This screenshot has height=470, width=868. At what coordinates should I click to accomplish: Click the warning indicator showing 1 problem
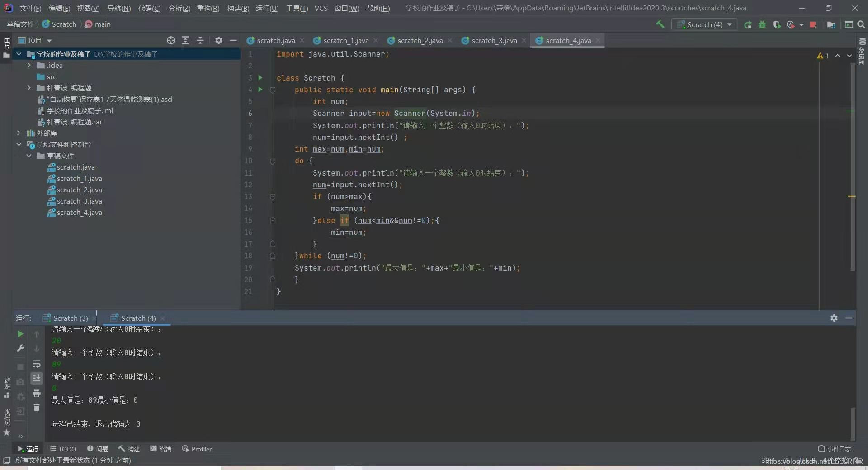point(823,56)
